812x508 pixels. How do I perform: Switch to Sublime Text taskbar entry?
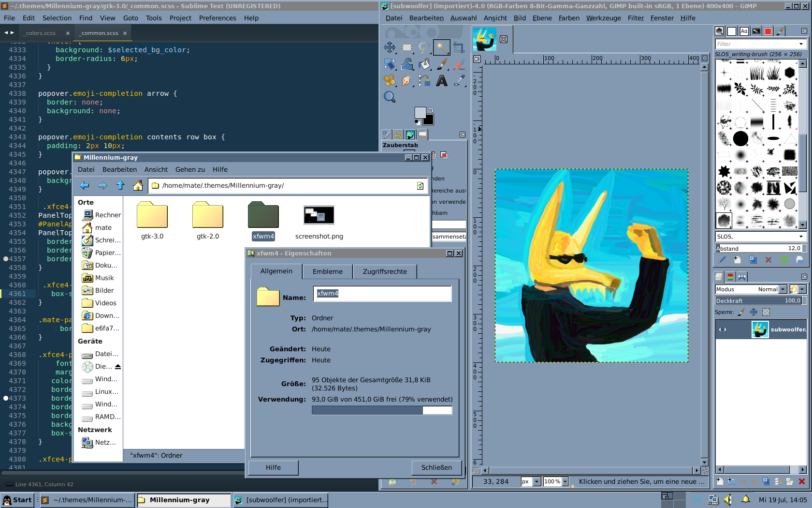pyautogui.click(x=87, y=500)
